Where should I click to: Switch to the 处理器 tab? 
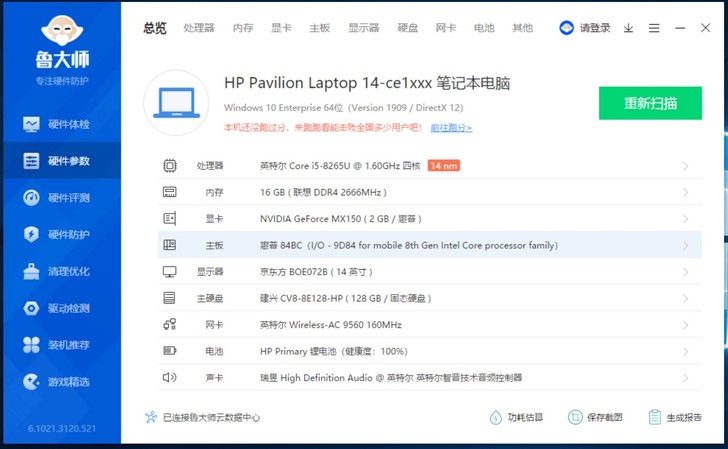click(x=199, y=28)
